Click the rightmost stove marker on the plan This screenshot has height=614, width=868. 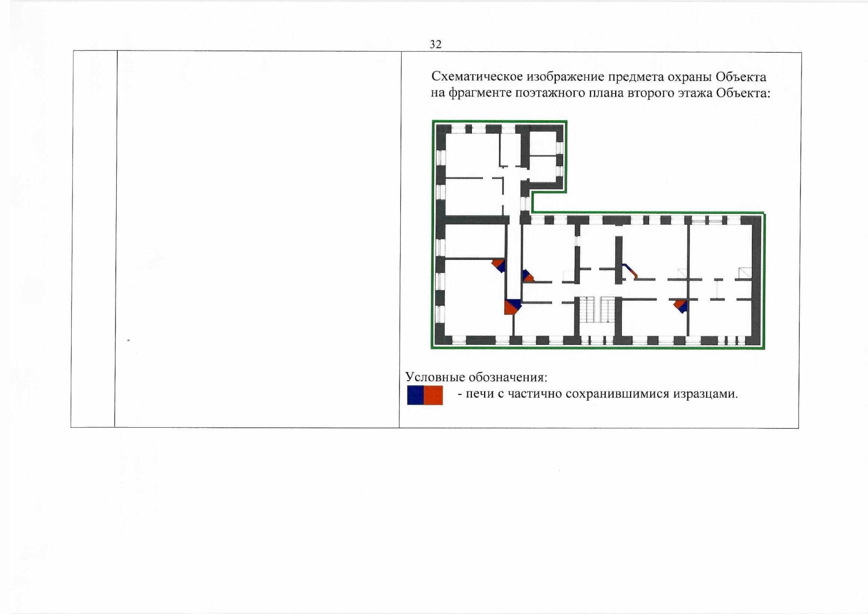680,305
